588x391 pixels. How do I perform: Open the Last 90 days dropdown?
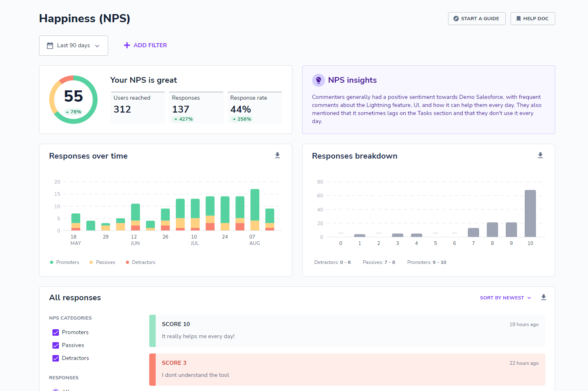73,46
